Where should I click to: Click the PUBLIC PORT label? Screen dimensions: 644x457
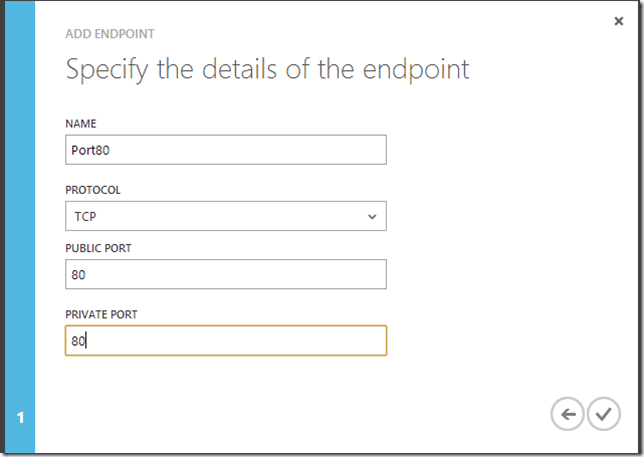pyautogui.click(x=98, y=248)
